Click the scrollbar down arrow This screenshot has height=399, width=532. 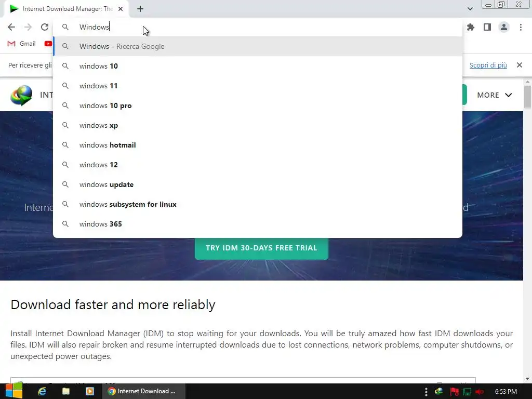[x=527, y=379]
